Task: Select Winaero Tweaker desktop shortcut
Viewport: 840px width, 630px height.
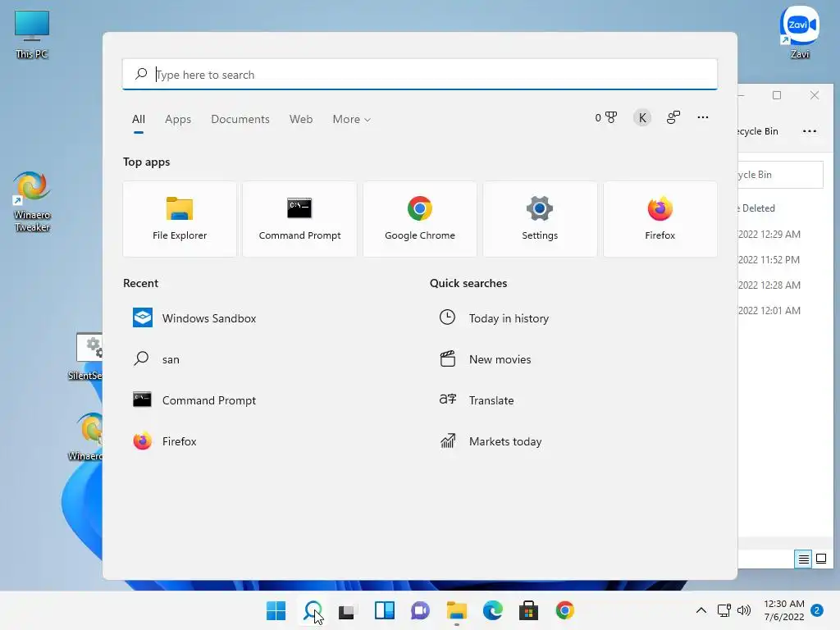Action: [x=32, y=202]
